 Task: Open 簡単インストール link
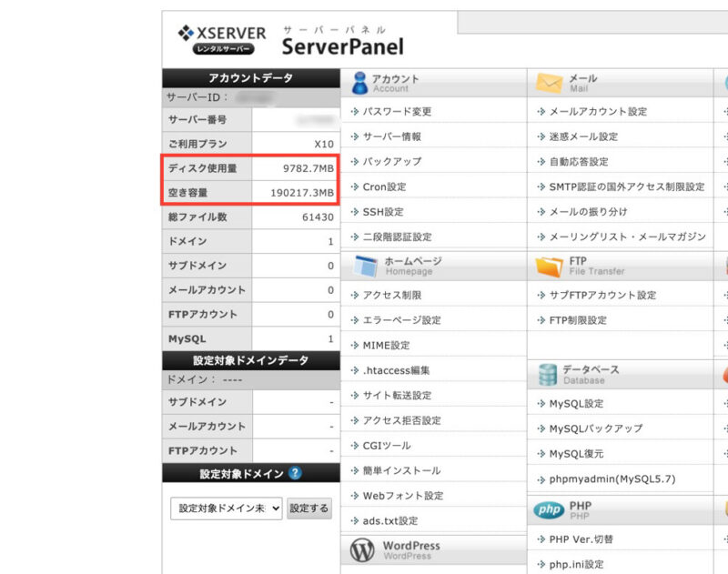pos(401,470)
